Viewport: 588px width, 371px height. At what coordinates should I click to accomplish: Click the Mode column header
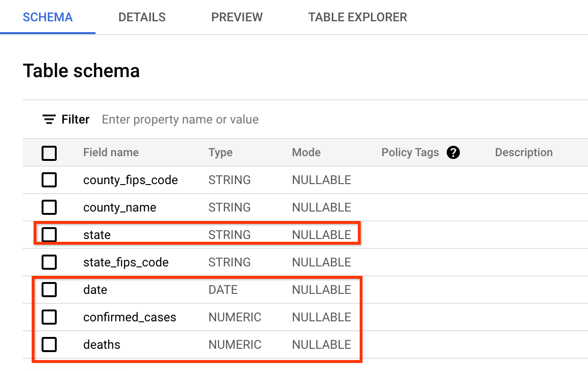(x=306, y=152)
